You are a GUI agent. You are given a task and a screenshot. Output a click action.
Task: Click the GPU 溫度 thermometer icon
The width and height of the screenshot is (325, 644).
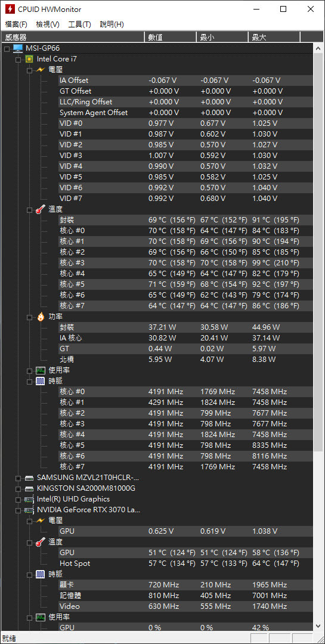click(x=41, y=542)
